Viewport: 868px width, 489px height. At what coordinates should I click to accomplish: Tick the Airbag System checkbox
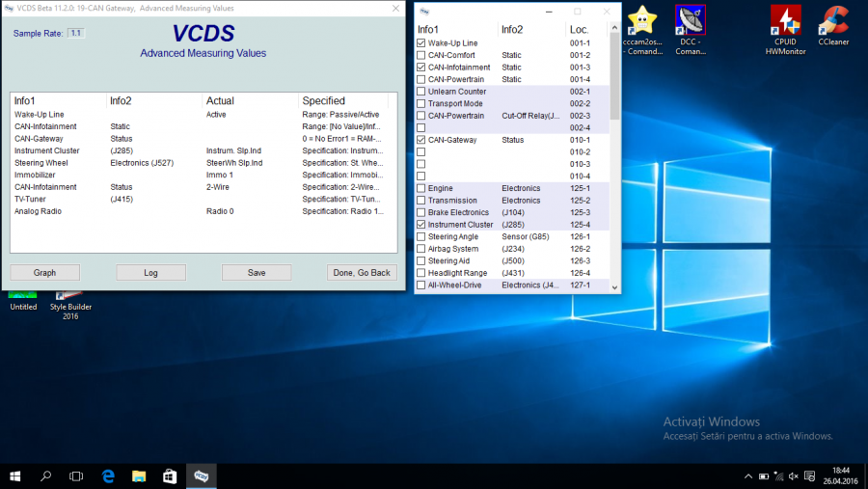tap(420, 249)
